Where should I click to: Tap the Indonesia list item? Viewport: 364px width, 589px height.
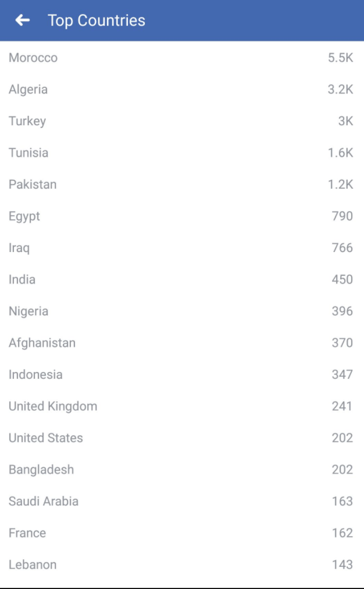coord(35,374)
